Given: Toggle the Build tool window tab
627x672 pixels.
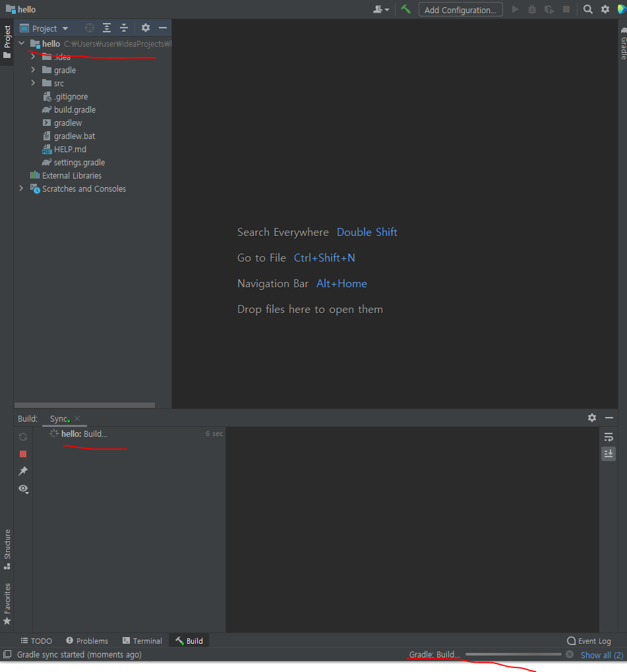Looking at the screenshot, I should coord(189,641).
